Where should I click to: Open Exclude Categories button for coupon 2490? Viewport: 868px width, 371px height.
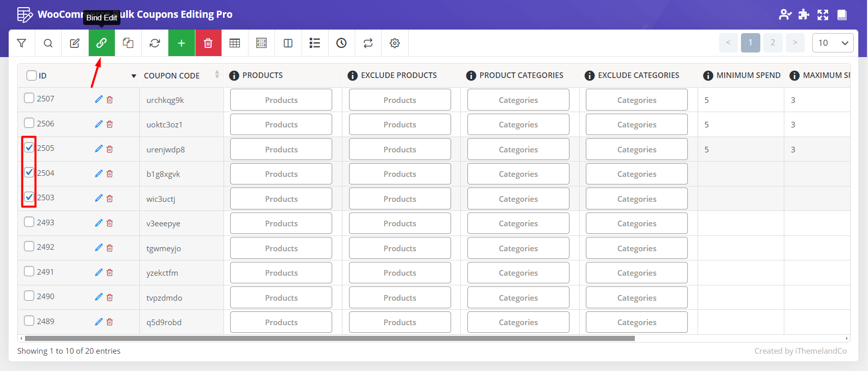point(636,298)
